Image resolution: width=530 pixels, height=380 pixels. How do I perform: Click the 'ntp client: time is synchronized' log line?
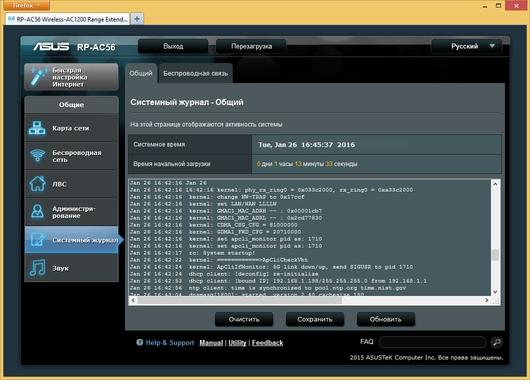268,288
